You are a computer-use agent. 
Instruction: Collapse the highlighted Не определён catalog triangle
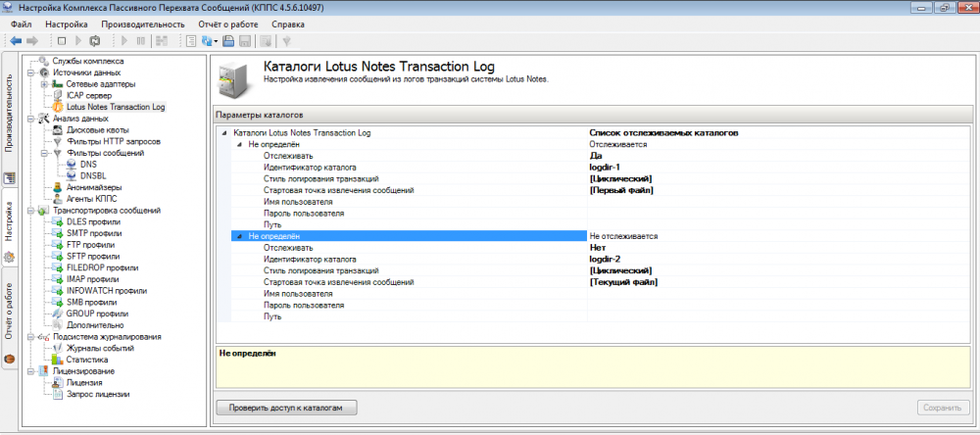[239, 236]
